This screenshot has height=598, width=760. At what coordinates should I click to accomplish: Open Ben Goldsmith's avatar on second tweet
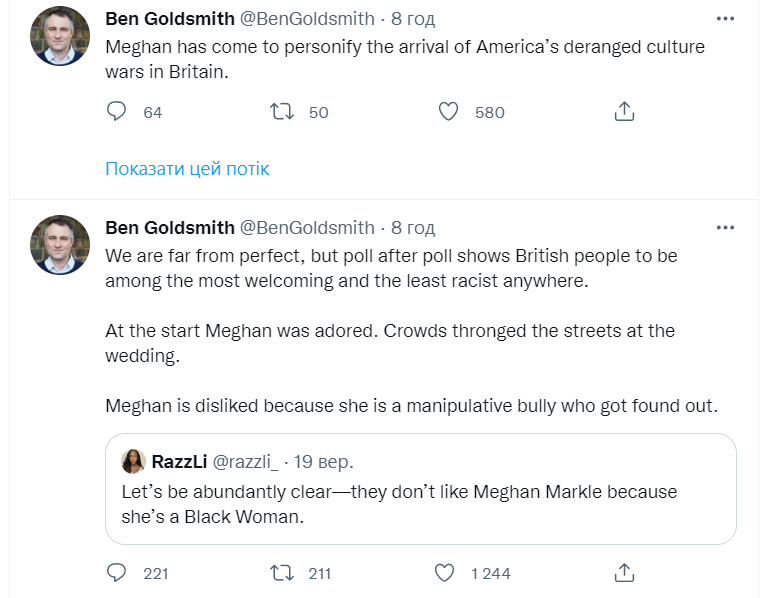point(60,245)
